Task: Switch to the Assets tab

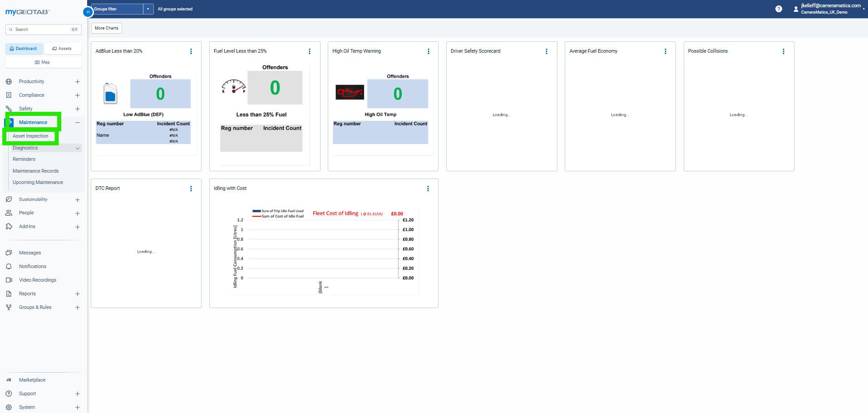Action: coord(62,49)
